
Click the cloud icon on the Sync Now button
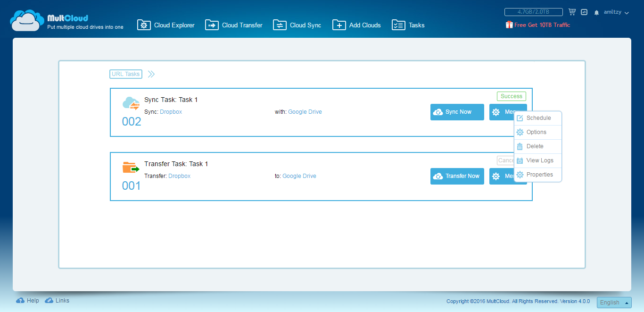[438, 112]
